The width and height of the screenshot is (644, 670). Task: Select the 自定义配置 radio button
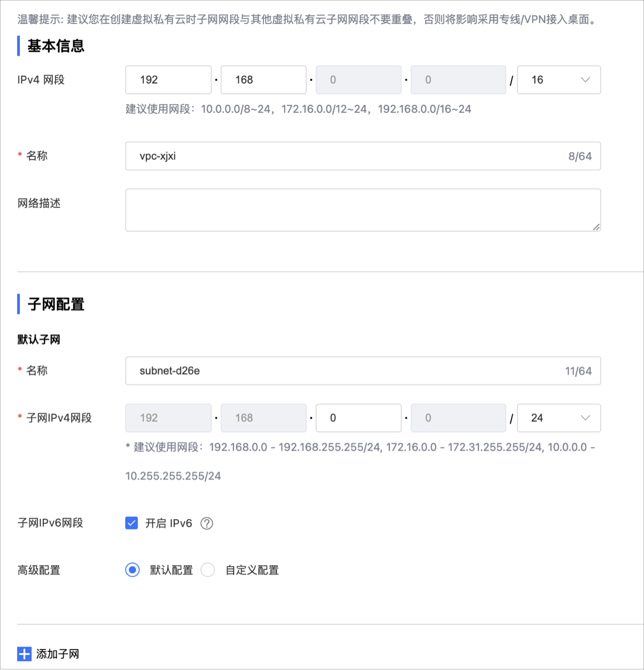208,569
